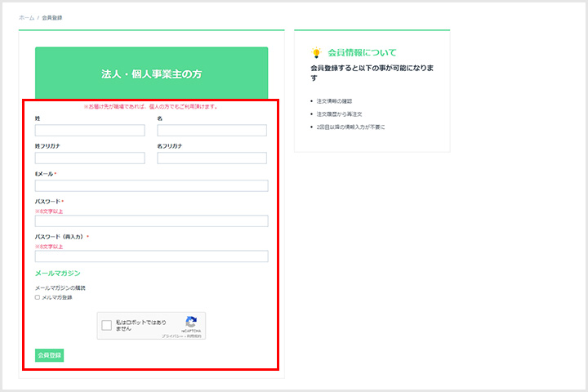Select the 法人・個人事業主の方 green banner
588x392 pixels.
click(x=152, y=73)
